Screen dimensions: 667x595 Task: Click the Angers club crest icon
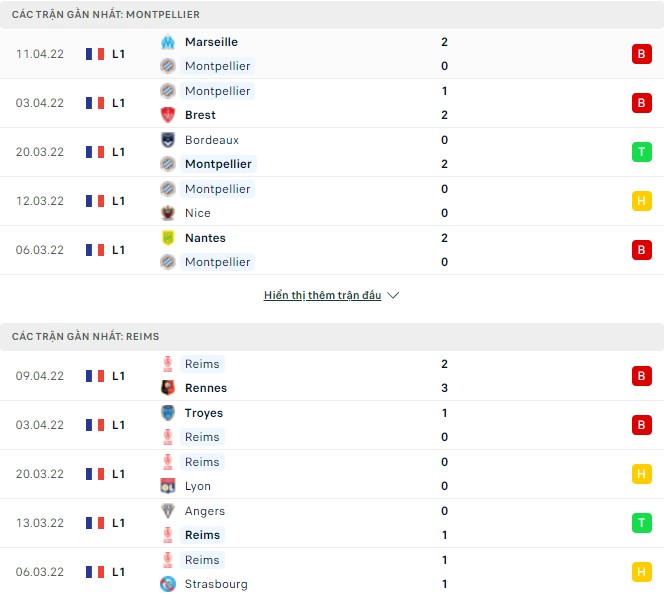(168, 511)
